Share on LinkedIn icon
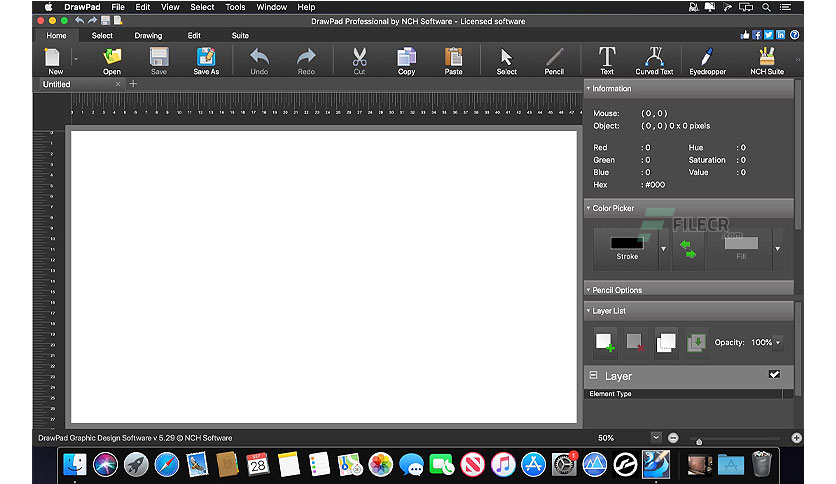This screenshot has width=836, height=484. point(780,35)
